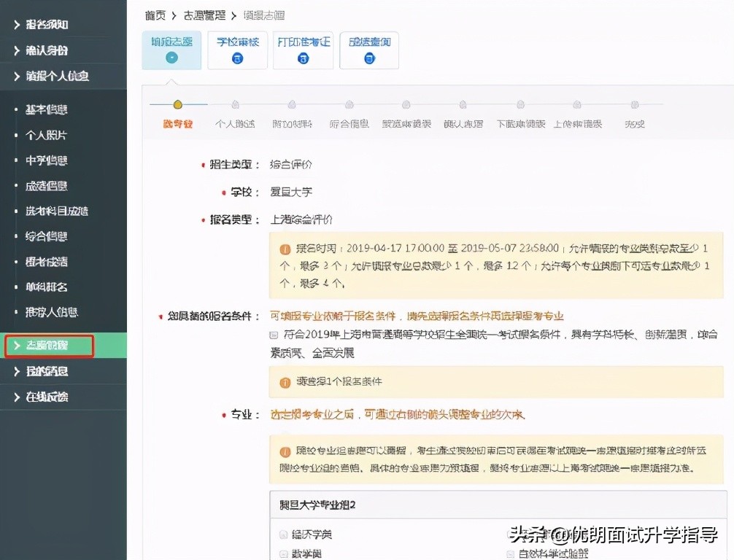Check the 经济学类 major checkbox
The image size is (734, 560).
coord(283,534)
